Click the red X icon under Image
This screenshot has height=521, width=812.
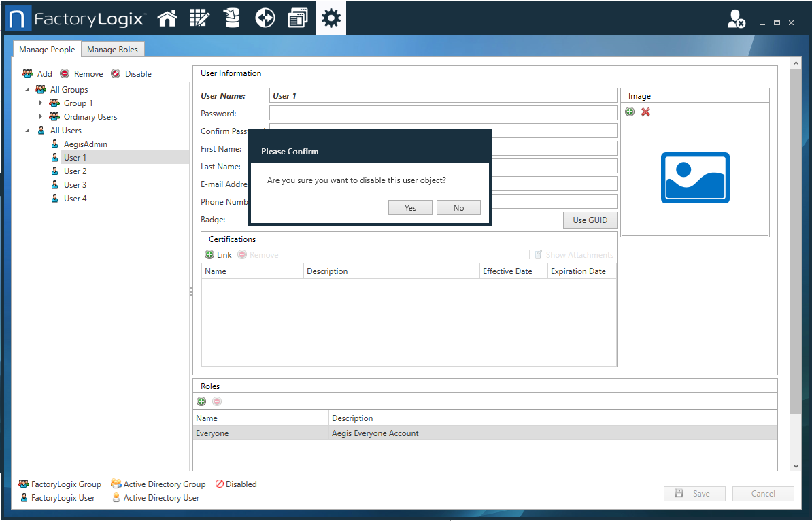point(644,112)
